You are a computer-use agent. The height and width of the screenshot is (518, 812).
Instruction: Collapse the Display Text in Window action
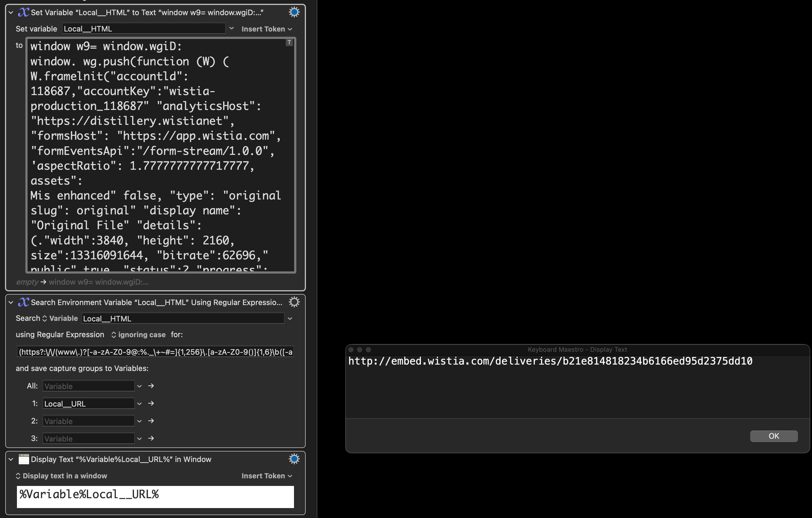(x=11, y=459)
